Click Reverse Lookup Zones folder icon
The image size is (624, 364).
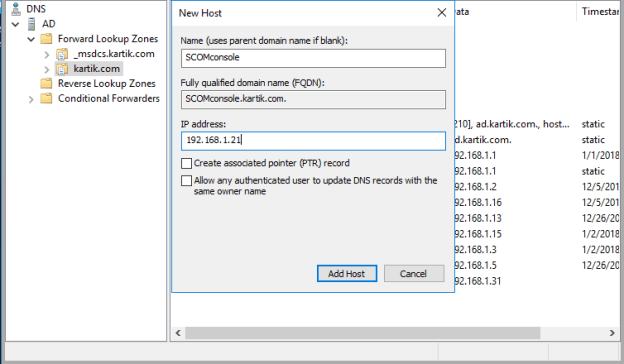[x=47, y=84]
